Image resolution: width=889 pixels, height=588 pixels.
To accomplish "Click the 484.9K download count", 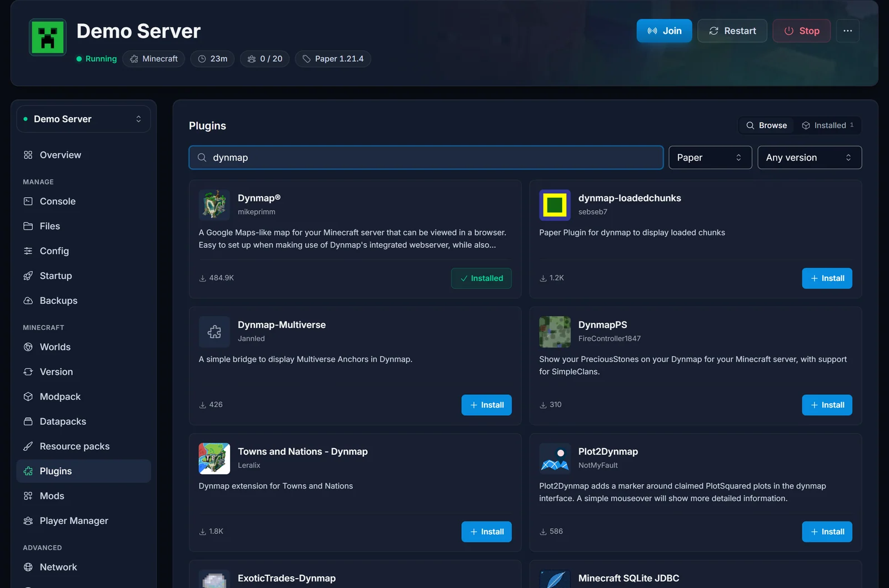I will 217,278.
